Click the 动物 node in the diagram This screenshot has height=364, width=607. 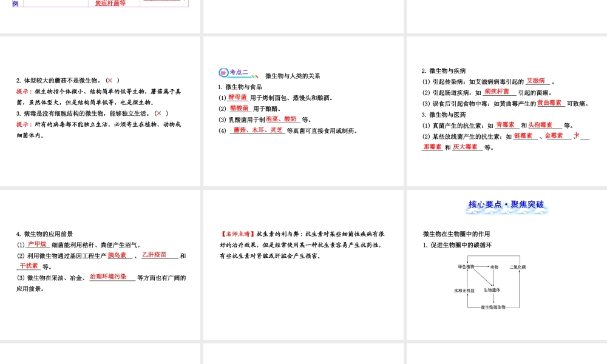pos(494,267)
